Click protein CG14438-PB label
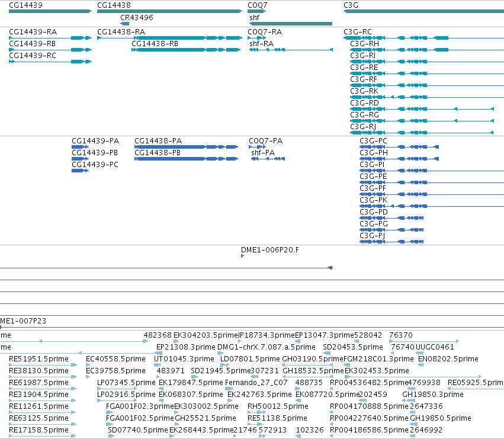The height and width of the screenshot is (439, 504). point(158,153)
